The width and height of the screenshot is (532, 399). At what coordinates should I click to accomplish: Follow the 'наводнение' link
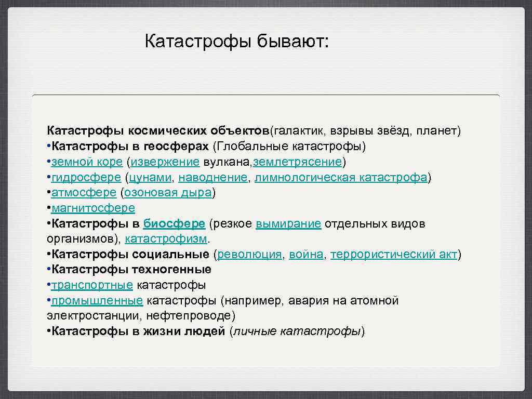[x=212, y=178]
